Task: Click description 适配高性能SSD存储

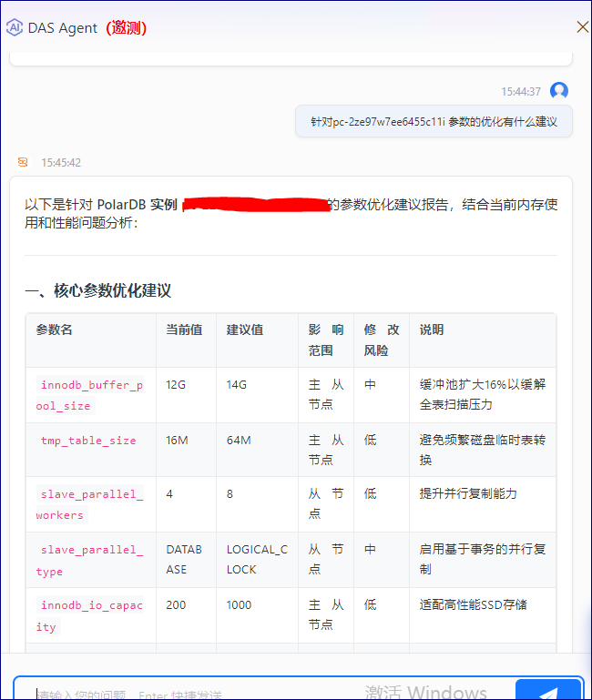Action: 474,605
